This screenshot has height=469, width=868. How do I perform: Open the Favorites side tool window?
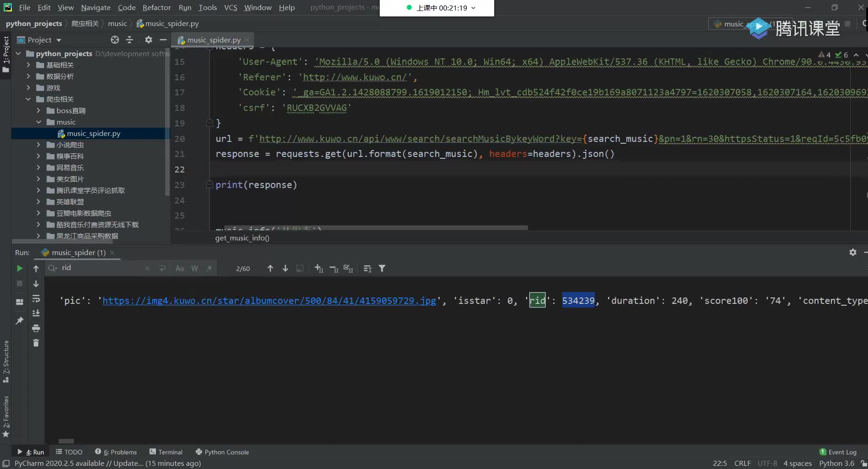pos(6,416)
